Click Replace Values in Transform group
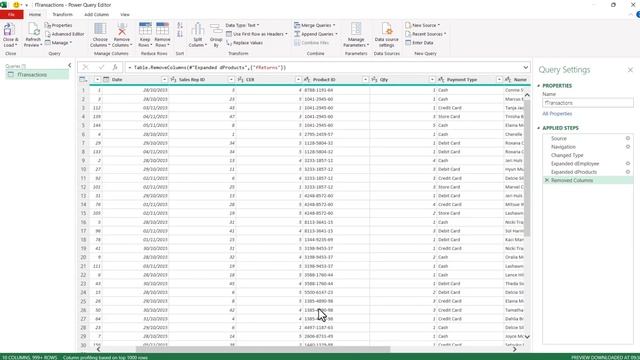Screen dimensions: 640x360 [x=244, y=43]
